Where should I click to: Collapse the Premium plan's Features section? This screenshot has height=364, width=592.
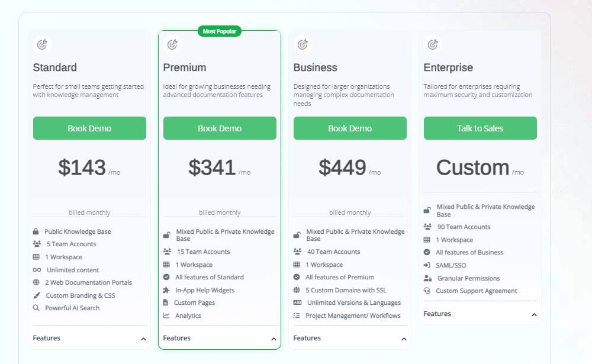click(x=274, y=340)
